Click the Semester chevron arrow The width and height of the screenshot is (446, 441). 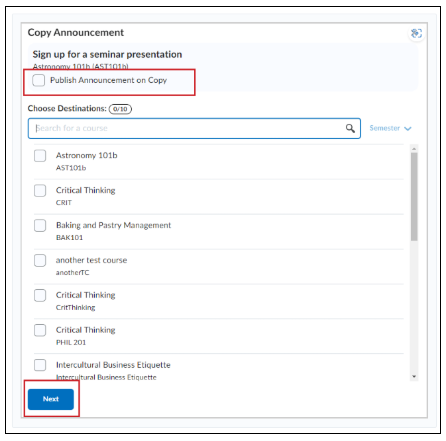pos(408,129)
